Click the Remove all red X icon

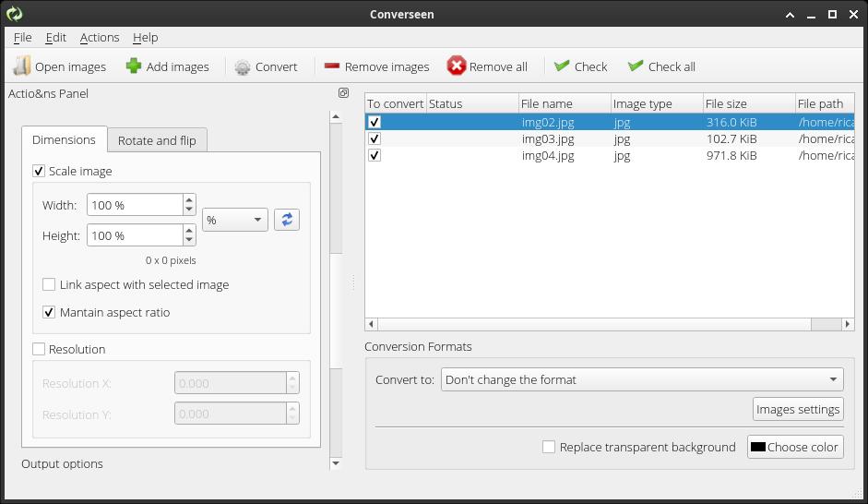[457, 66]
